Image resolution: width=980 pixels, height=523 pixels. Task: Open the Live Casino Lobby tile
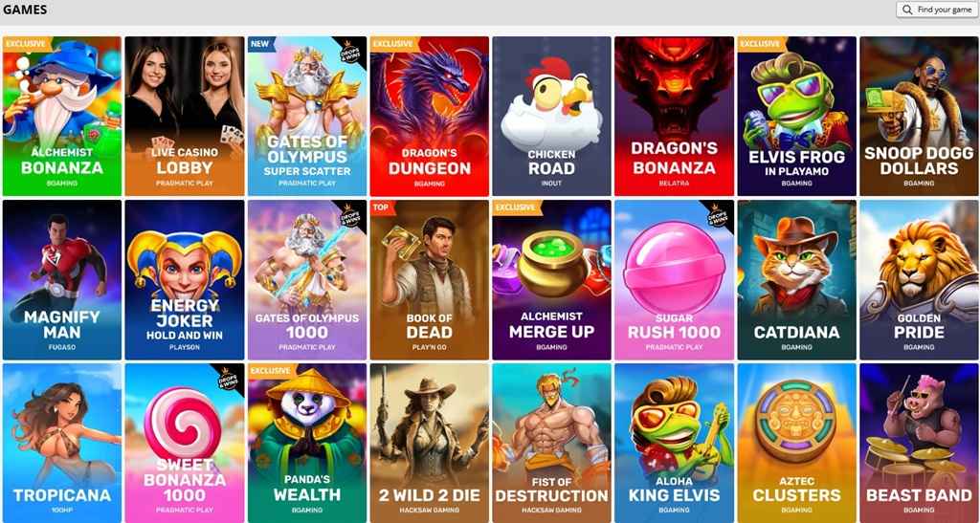click(185, 116)
